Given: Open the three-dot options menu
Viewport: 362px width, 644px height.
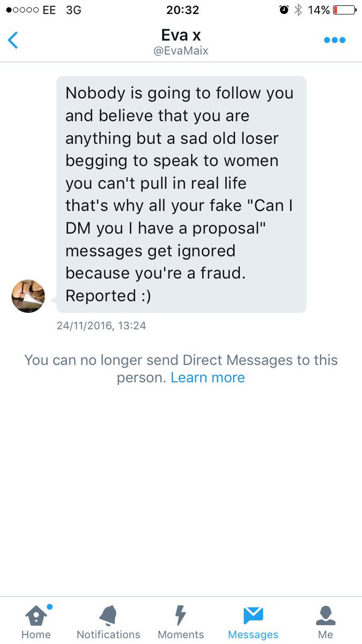Looking at the screenshot, I should tap(335, 40).
